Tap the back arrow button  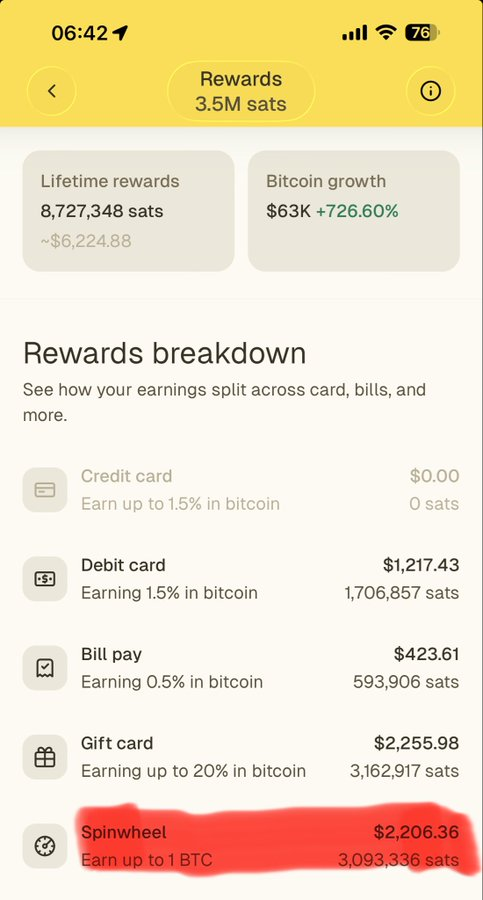click(52, 91)
